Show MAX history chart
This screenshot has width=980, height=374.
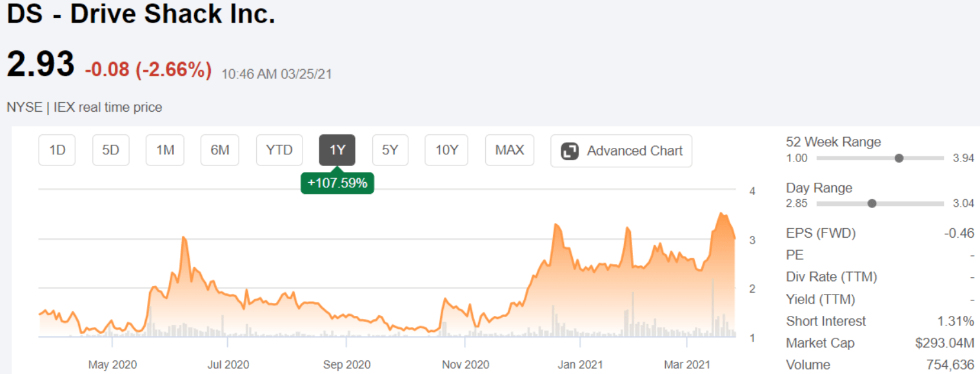click(x=510, y=151)
